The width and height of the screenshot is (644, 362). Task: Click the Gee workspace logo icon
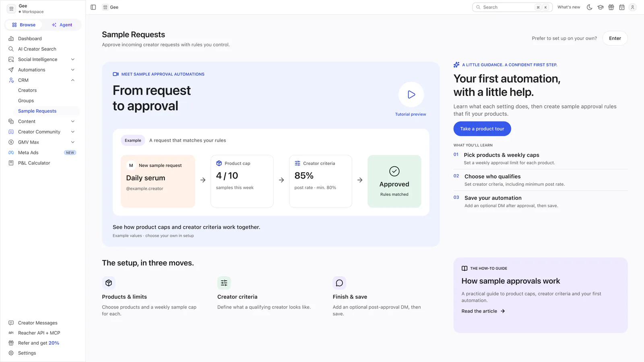11,9
